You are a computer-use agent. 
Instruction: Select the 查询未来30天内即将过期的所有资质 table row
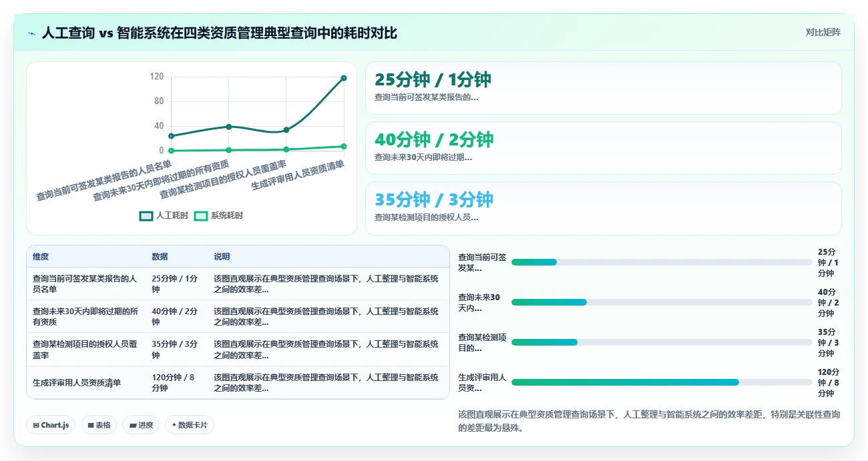(238, 316)
